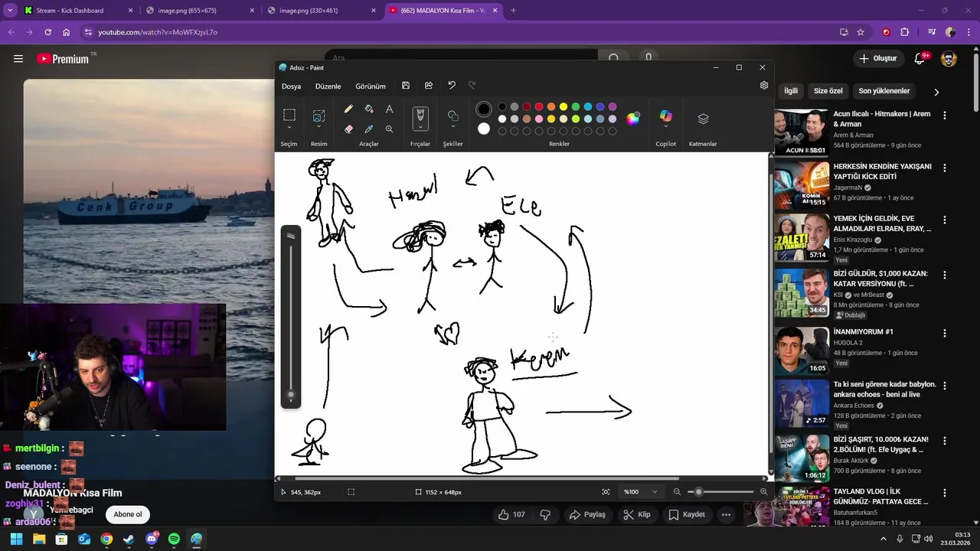This screenshot has height=551, width=980.
Task: Select the Magnifier tool in Paint
Action: [389, 129]
